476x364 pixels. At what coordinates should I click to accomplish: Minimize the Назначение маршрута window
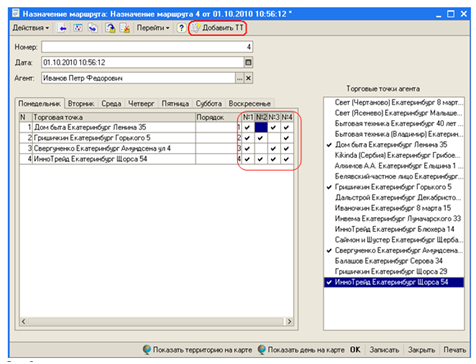tap(438, 14)
